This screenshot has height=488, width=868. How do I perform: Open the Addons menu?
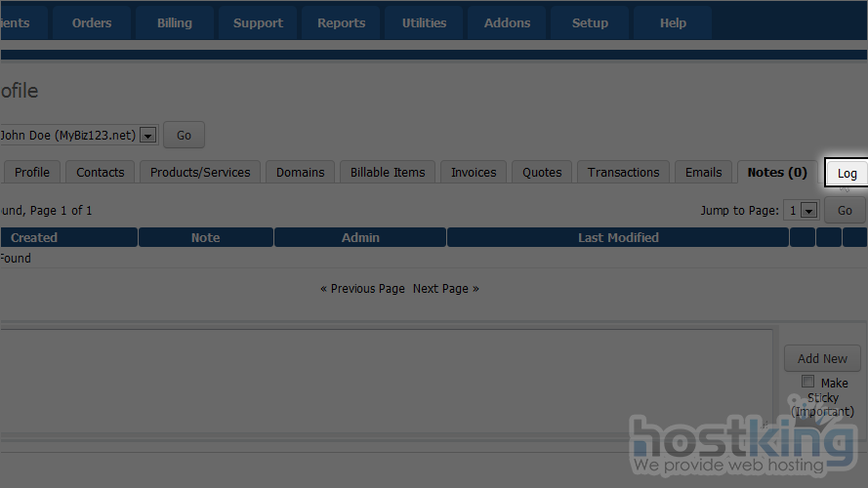(x=507, y=22)
